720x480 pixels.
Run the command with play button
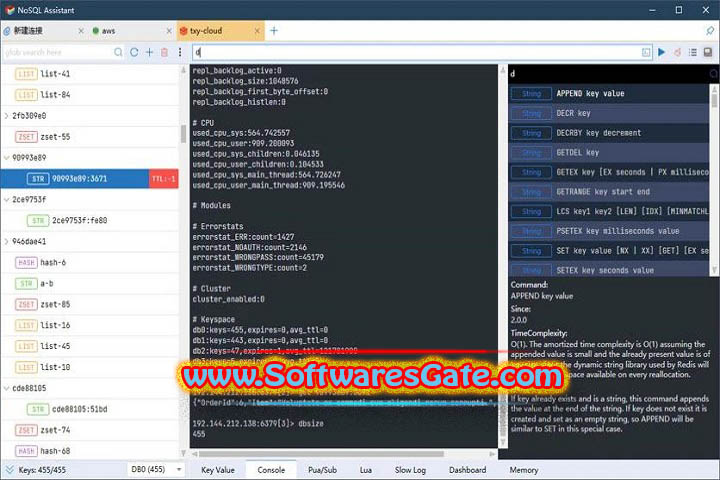(x=662, y=52)
